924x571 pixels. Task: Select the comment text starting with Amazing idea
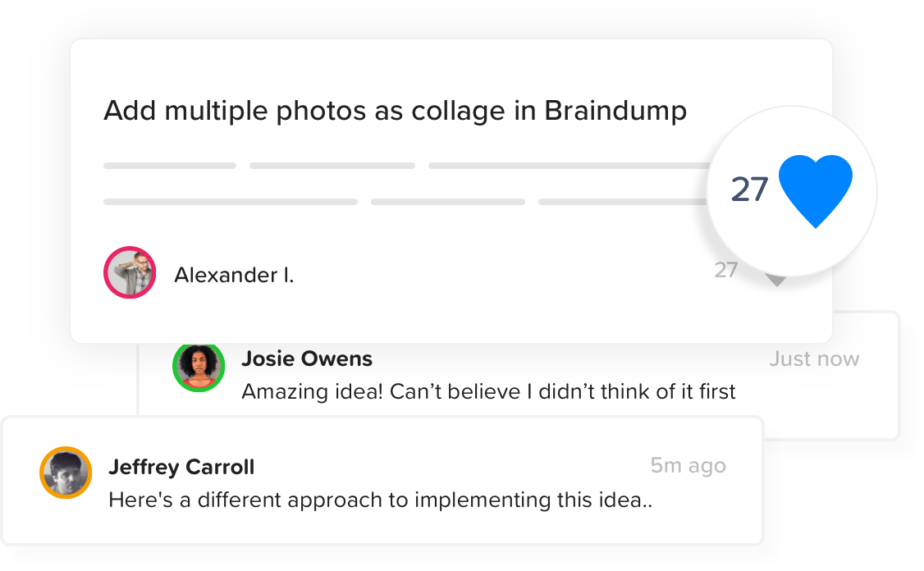pos(488,392)
